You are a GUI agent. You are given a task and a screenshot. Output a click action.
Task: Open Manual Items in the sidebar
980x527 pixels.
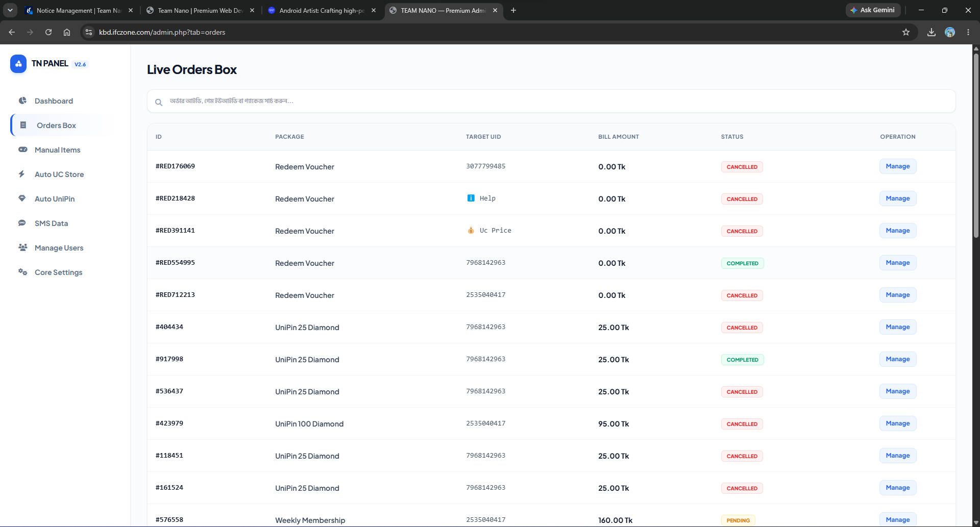tap(57, 150)
